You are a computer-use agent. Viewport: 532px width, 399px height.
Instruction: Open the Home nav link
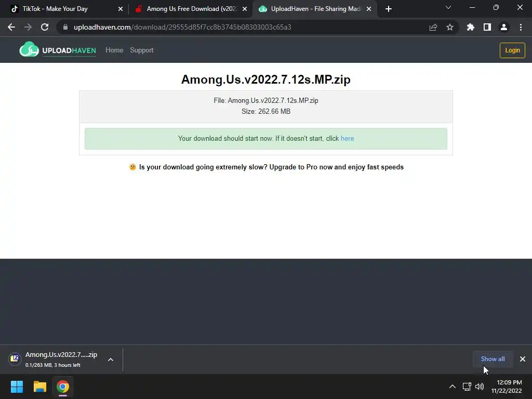point(114,50)
